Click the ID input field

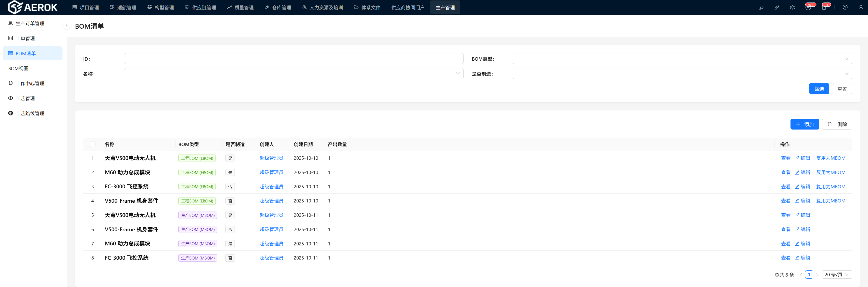coord(293,59)
